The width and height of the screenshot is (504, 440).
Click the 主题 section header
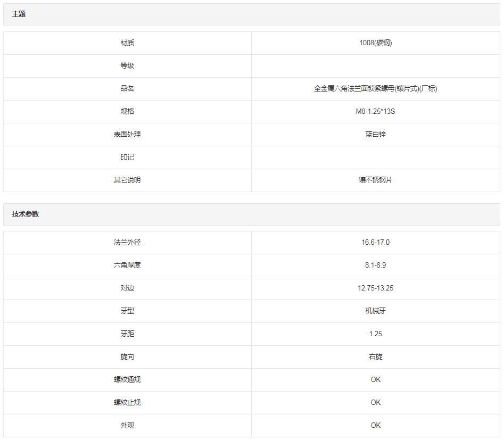19,14
